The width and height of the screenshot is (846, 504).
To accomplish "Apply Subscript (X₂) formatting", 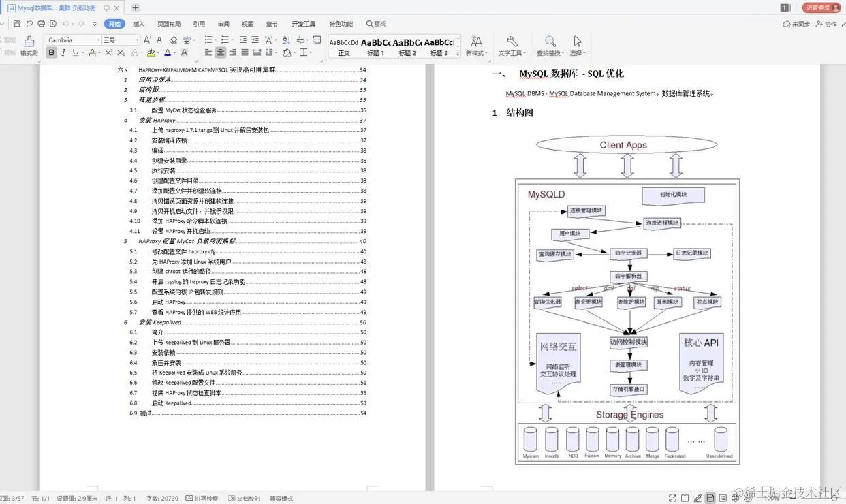I will click(x=121, y=52).
